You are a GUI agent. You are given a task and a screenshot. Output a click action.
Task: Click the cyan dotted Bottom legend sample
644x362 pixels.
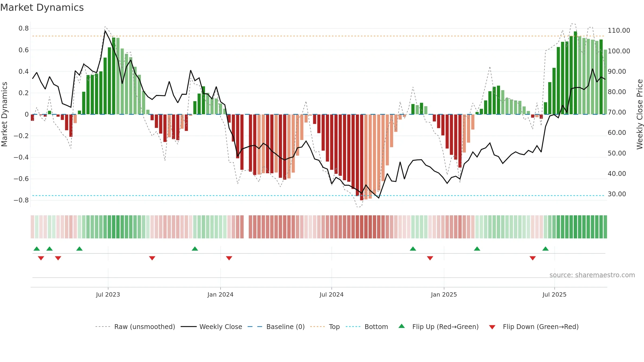353,327
